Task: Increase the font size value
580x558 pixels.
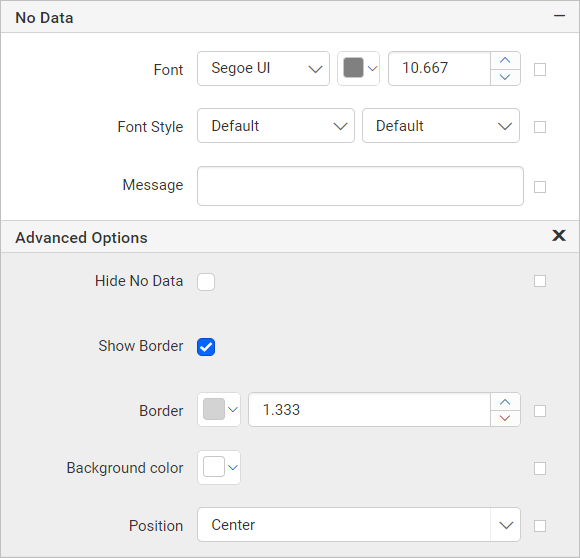Action: tap(505, 60)
